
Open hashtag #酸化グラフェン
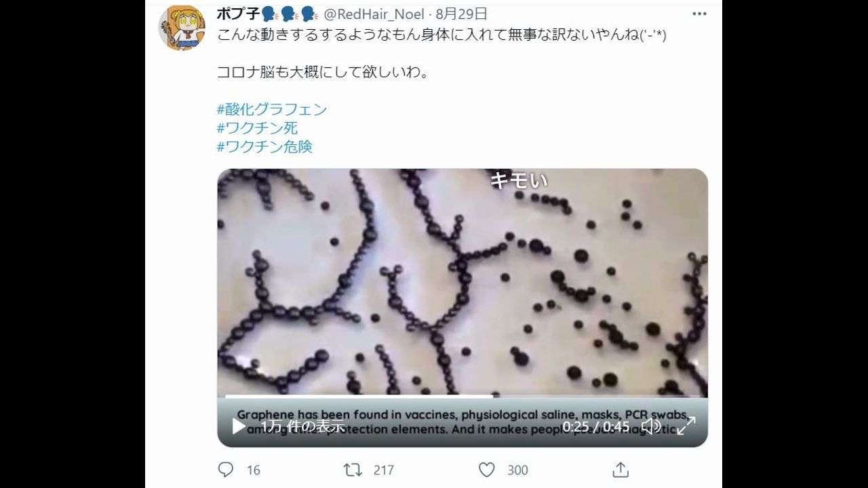coord(272,109)
